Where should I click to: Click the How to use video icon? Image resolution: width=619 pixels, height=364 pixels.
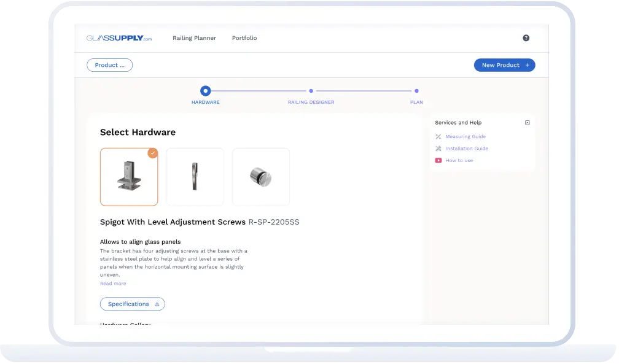438,161
